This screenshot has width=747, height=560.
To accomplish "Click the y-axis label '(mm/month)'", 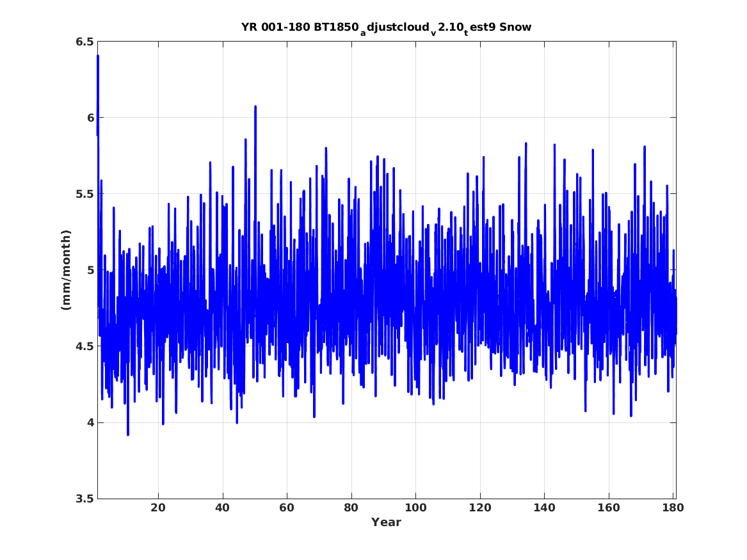I will click(66, 269).
